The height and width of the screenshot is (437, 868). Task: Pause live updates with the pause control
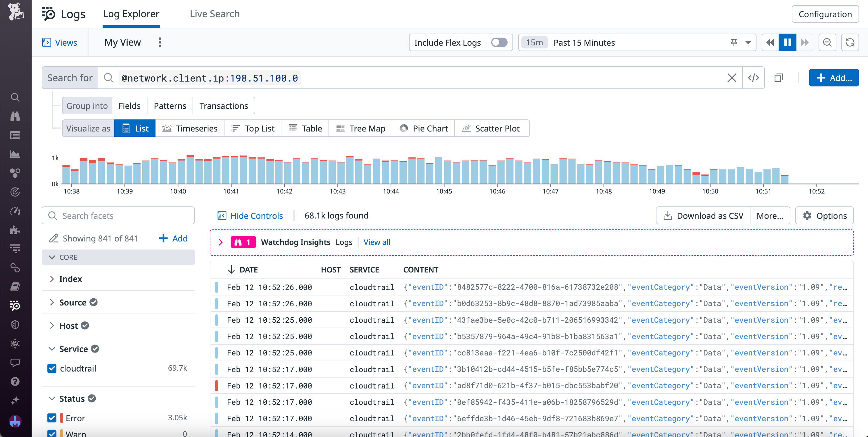click(x=787, y=42)
